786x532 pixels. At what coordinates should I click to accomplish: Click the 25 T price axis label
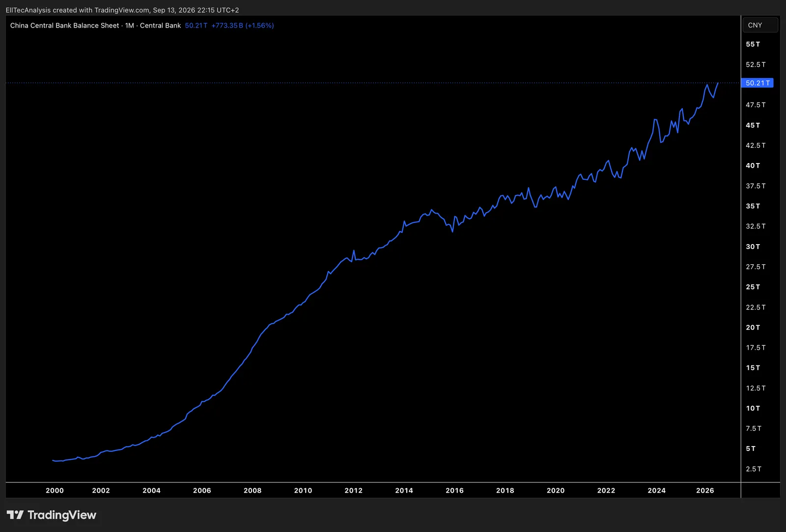coord(753,287)
